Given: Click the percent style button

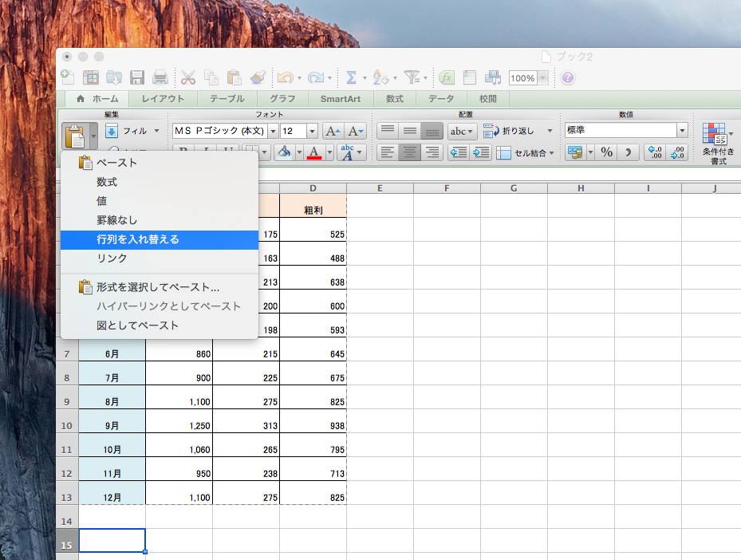Looking at the screenshot, I should pyautogui.click(x=607, y=152).
